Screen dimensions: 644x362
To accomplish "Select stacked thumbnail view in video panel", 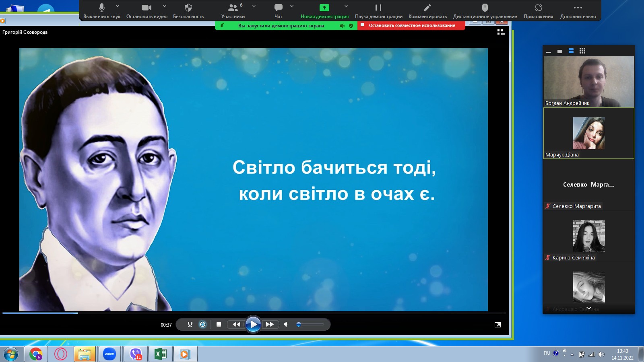I will (x=571, y=51).
